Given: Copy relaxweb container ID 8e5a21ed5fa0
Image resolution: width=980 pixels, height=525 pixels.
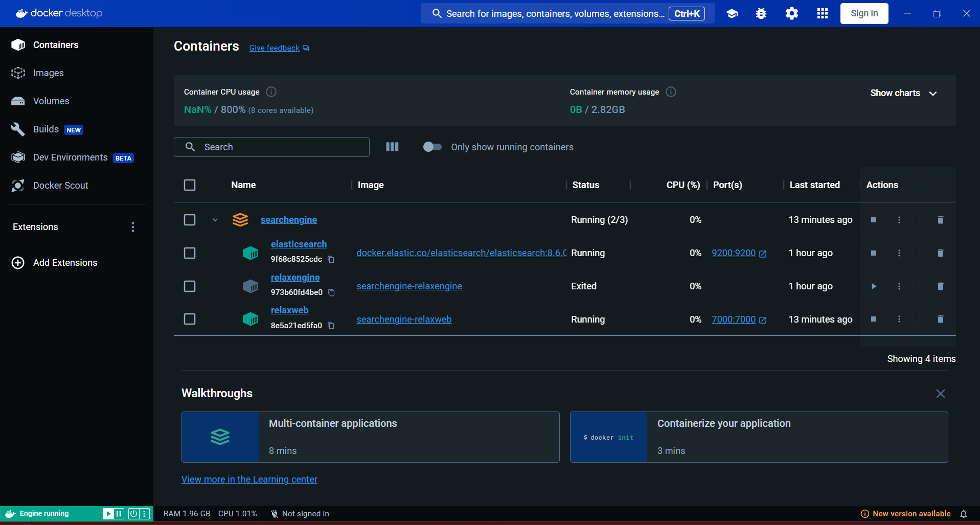Looking at the screenshot, I should (x=331, y=326).
